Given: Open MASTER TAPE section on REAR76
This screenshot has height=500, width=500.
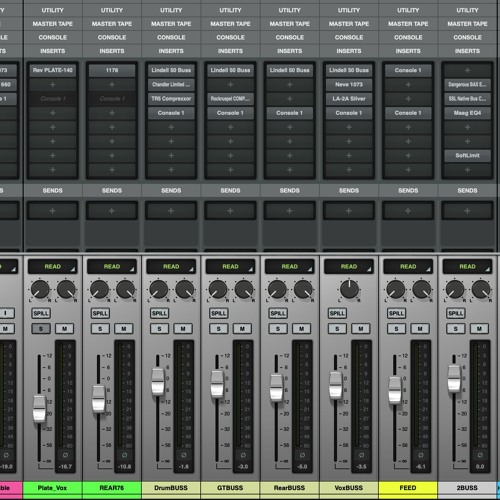Looking at the screenshot, I should pos(112,24).
